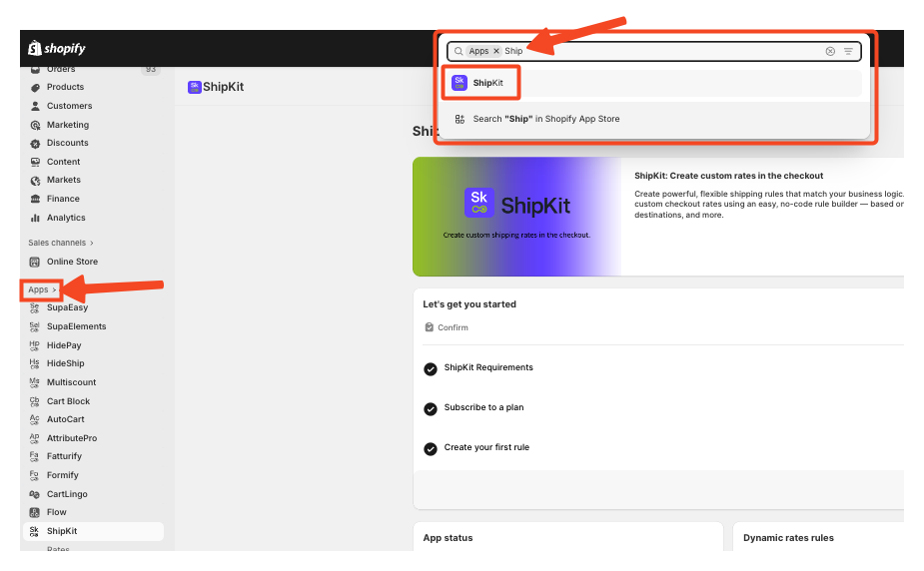Toggle the Create your first rule checkmark
The width and height of the screenshot is (924, 571).
click(431, 448)
